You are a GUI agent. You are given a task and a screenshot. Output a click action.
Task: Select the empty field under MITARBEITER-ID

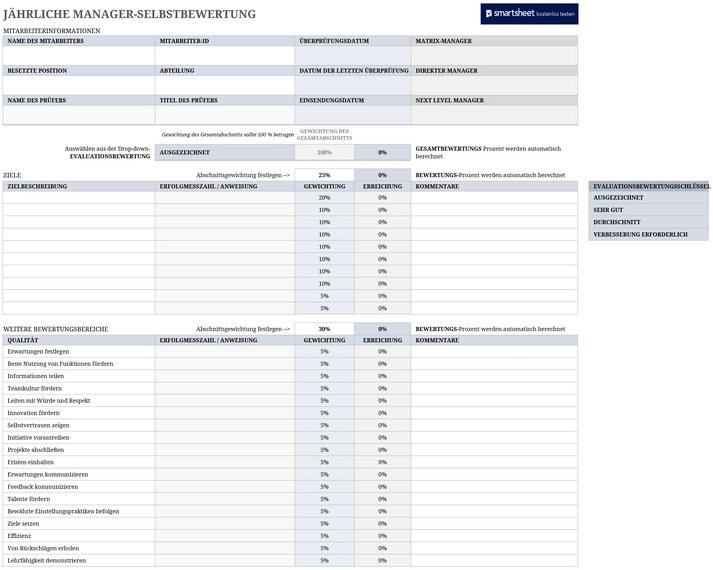(225, 56)
